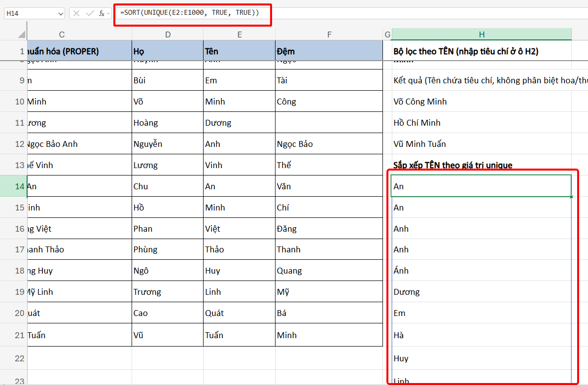Click the Name Box showing H14
The width and height of the screenshot is (588, 385).
pyautogui.click(x=30, y=13)
